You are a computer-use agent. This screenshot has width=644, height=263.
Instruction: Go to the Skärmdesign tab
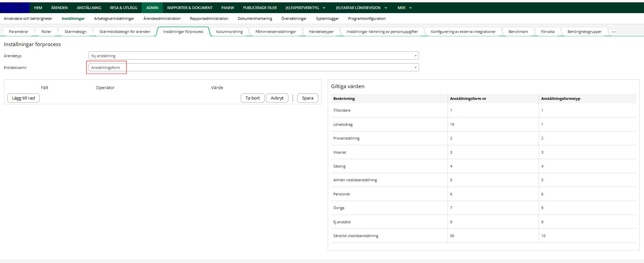(76, 32)
